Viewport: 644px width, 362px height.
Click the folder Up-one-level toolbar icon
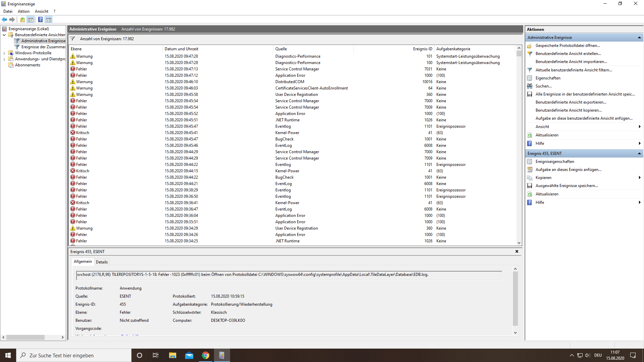click(x=22, y=19)
